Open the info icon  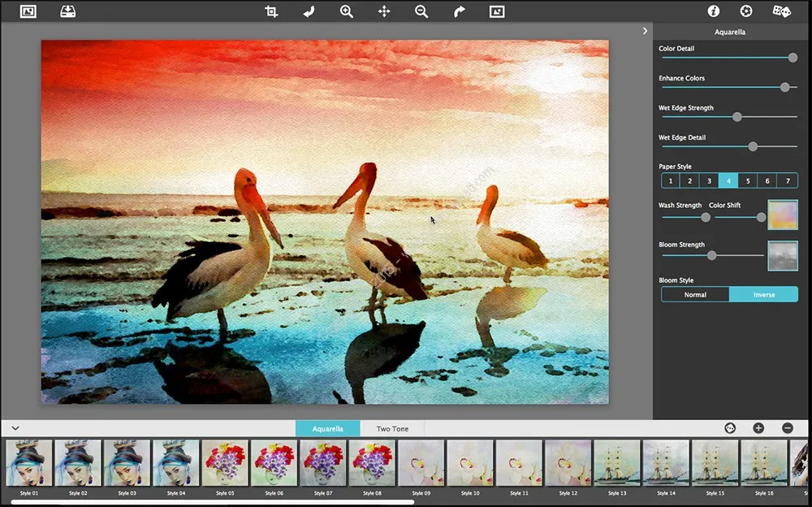tap(714, 11)
